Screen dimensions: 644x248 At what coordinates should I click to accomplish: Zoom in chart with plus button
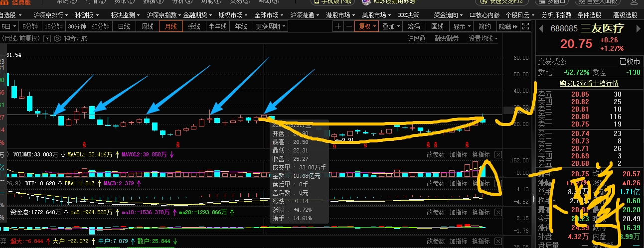[x=339, y=26]
